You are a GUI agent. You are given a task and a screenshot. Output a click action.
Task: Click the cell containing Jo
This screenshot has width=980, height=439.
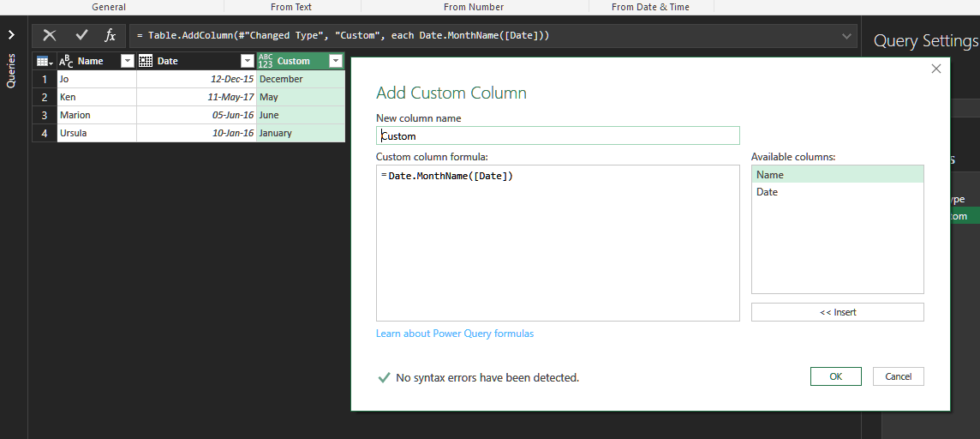[97, 80]
